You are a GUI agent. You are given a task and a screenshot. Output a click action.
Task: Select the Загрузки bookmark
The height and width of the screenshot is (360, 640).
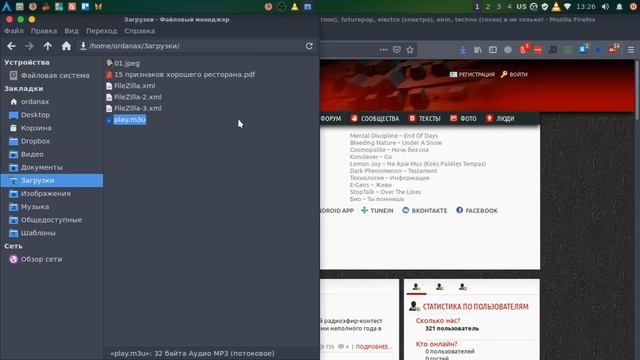(x=51, y=180)
